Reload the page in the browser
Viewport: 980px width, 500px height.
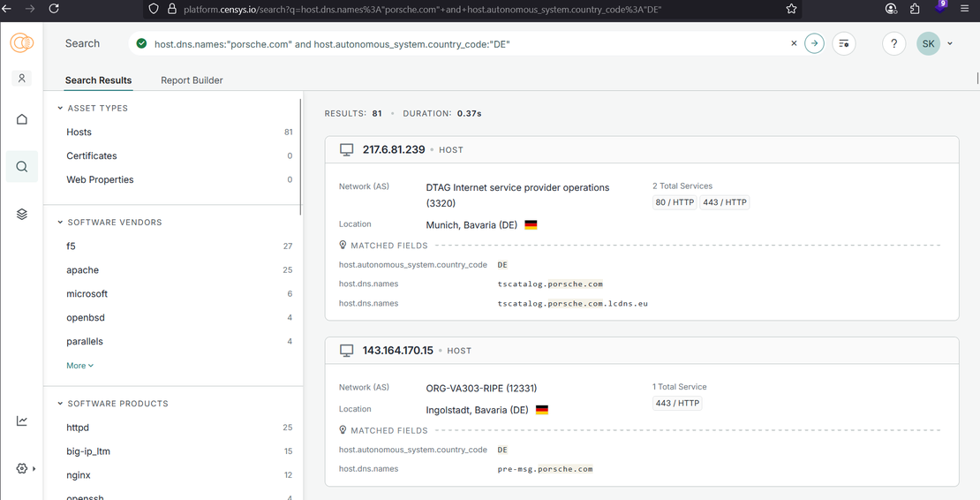(x=54, y=9)
